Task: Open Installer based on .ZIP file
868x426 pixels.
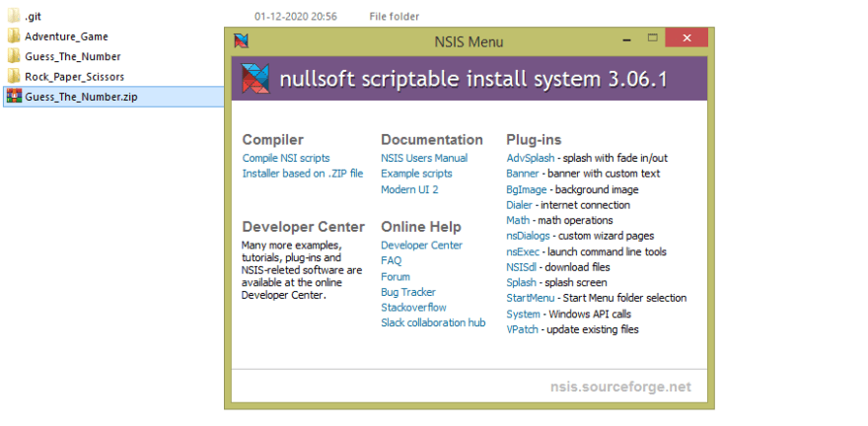Action: tap(303, 174)
